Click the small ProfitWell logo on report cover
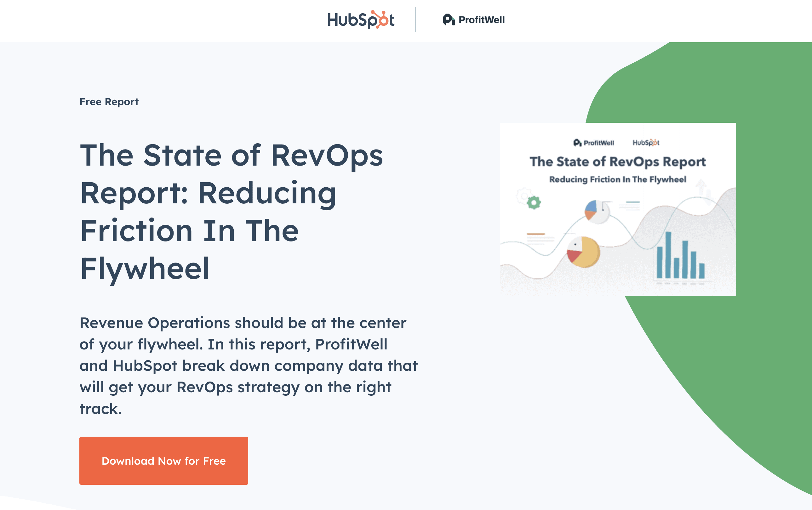This screenshot has height=510, width=812. click(x=593, y=143)
